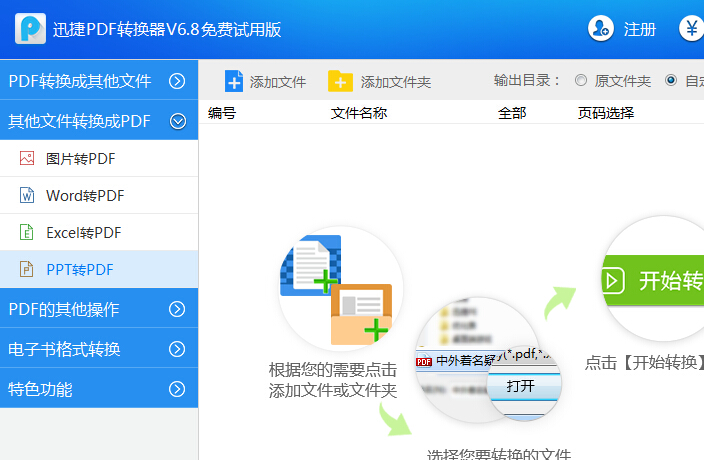Select the custom 自定义 output radio button

671,80
